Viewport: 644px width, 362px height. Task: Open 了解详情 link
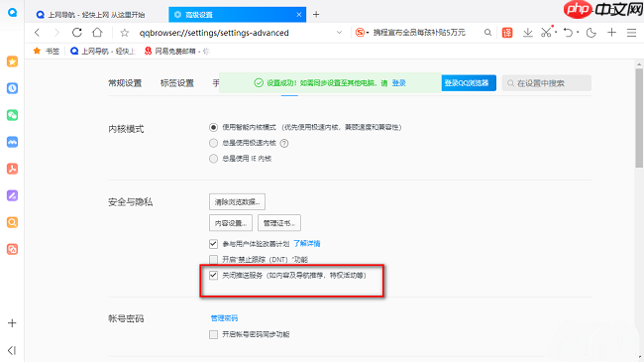tap(307, 244)
